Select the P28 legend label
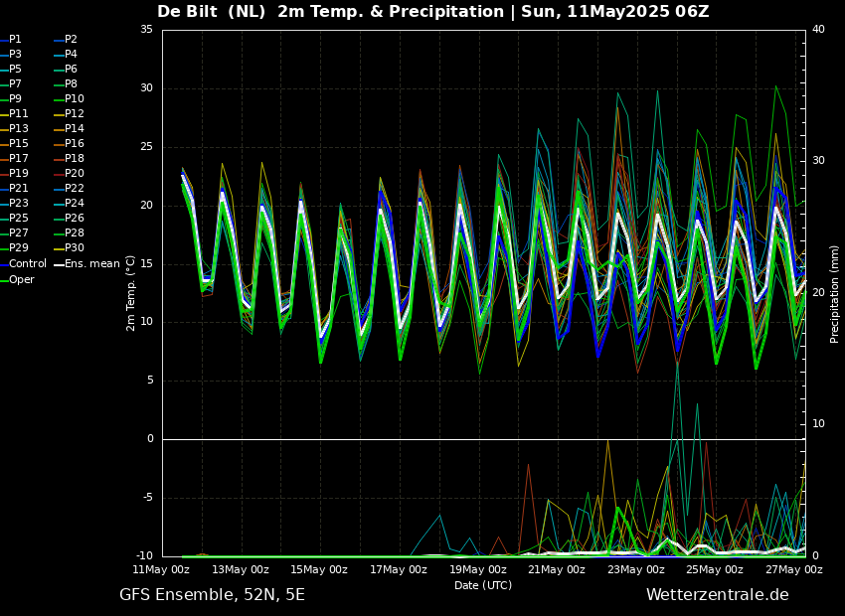 click(75, 233)
